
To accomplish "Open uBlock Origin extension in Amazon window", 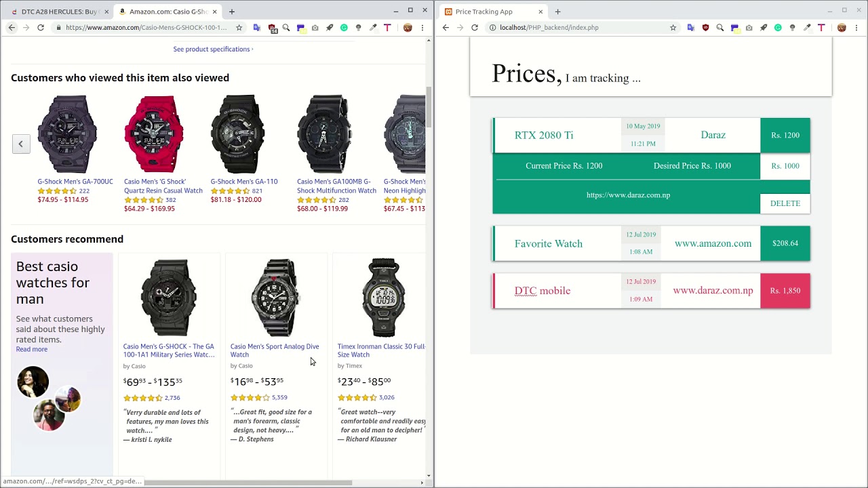I will [x=272, y=28].
